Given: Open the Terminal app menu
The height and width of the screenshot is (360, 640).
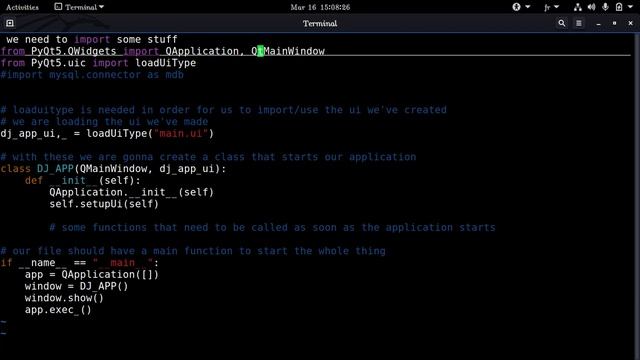Looking at the screenshot, I should pyautogui.click(x=79, y=7).
